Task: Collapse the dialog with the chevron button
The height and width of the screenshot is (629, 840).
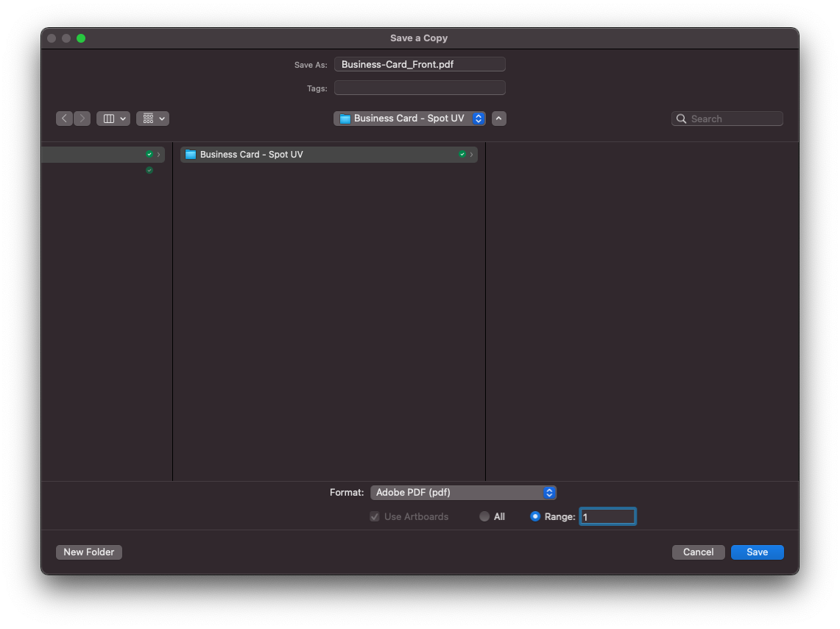Action: (x=498, y=118)
